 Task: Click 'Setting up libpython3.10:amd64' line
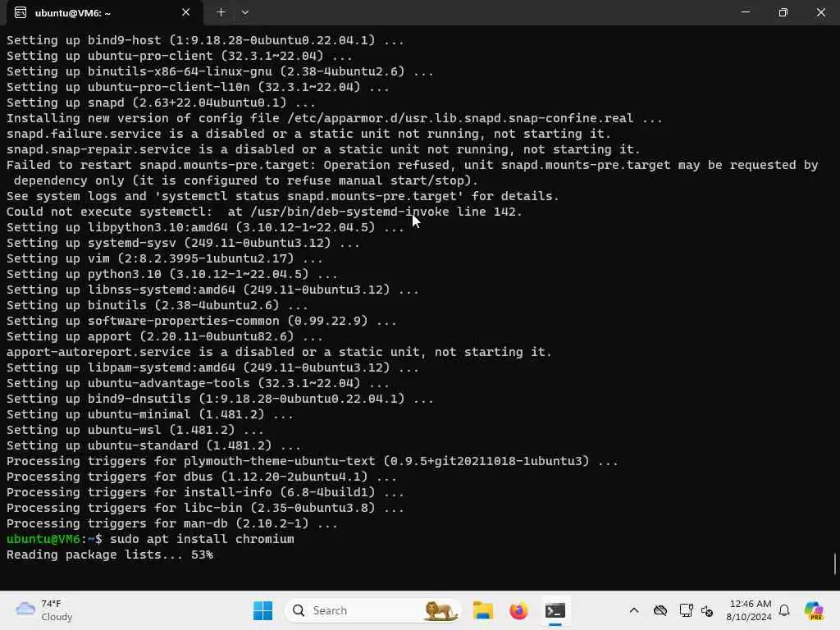click(x=205, y=227)
